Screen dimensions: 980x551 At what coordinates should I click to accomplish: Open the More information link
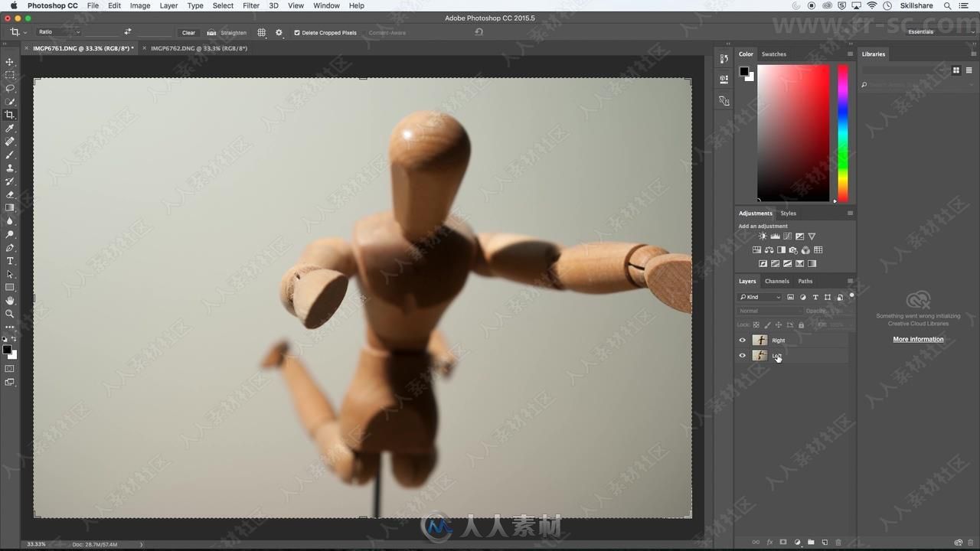[x=918, y=339]
